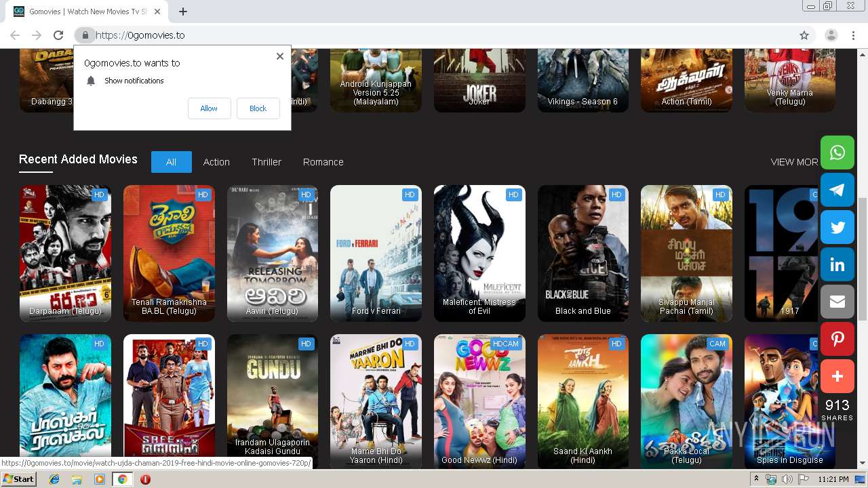Open Maleficent: Mistress of Evil poster
868x488 pixels.
click(x=479, y=253)
